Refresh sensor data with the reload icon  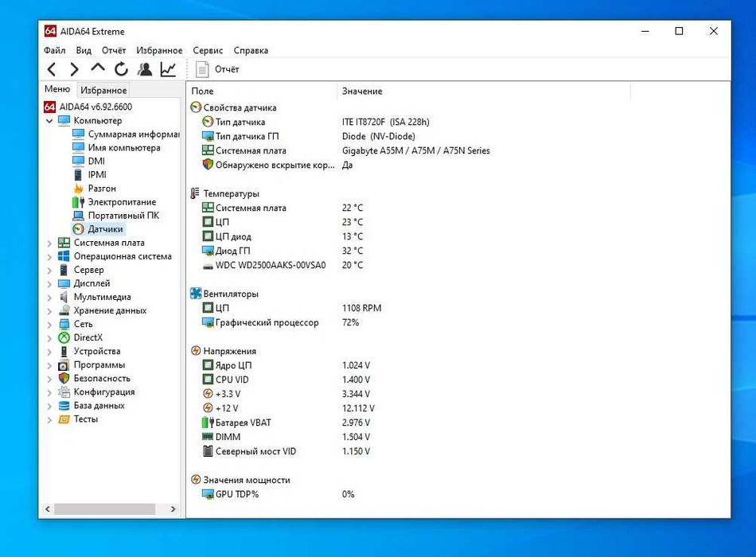(x=121, y=69)
